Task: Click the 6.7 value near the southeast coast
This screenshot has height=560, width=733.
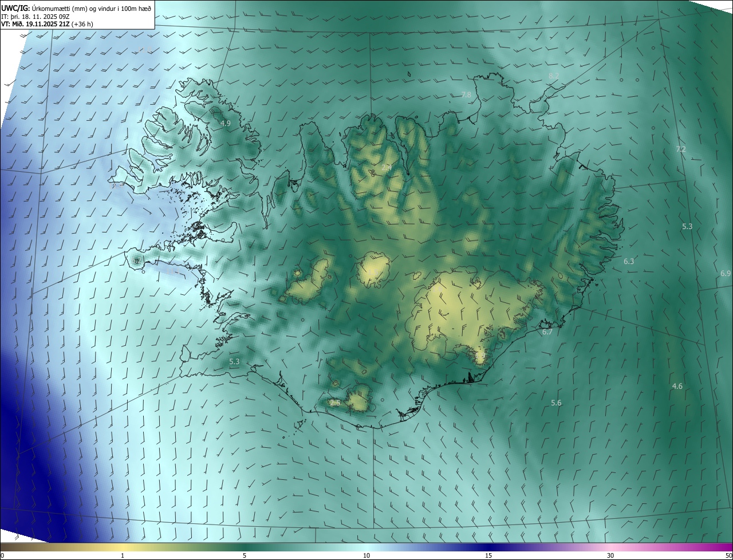Action: [x=547, y=332]
